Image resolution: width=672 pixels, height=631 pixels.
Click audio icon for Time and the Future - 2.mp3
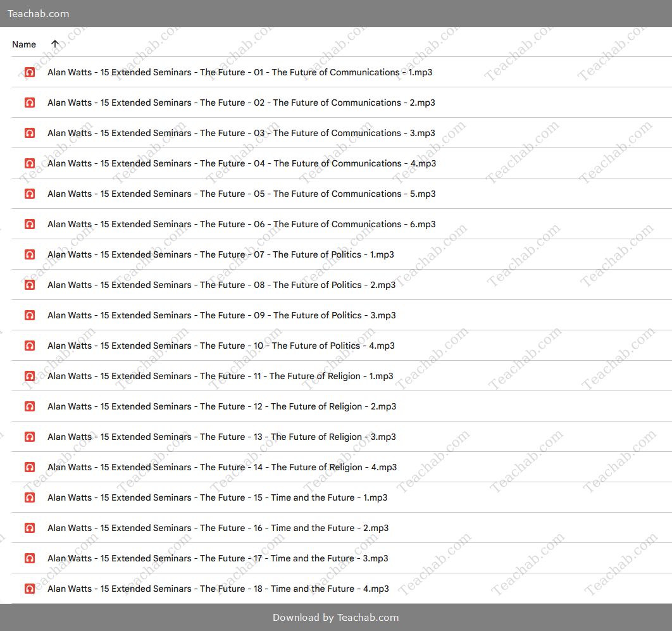[x=30, y=528]
